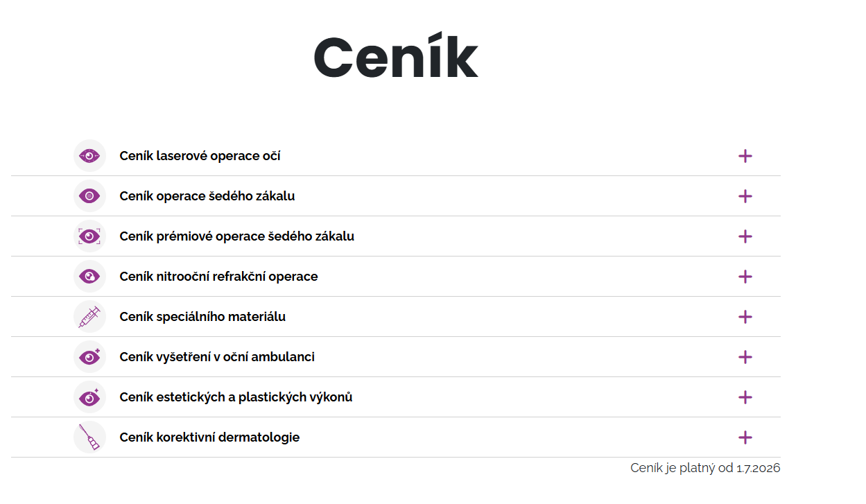Click the eye-plus icon for vyšetření v ambulanci
Viewport: 866px width, 504px height.
(x=89, y=357)
